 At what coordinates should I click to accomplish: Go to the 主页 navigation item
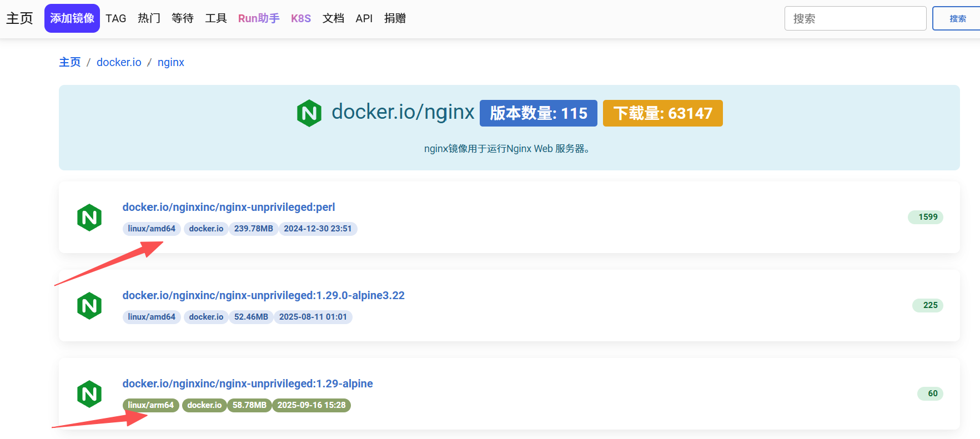(19, 18)
